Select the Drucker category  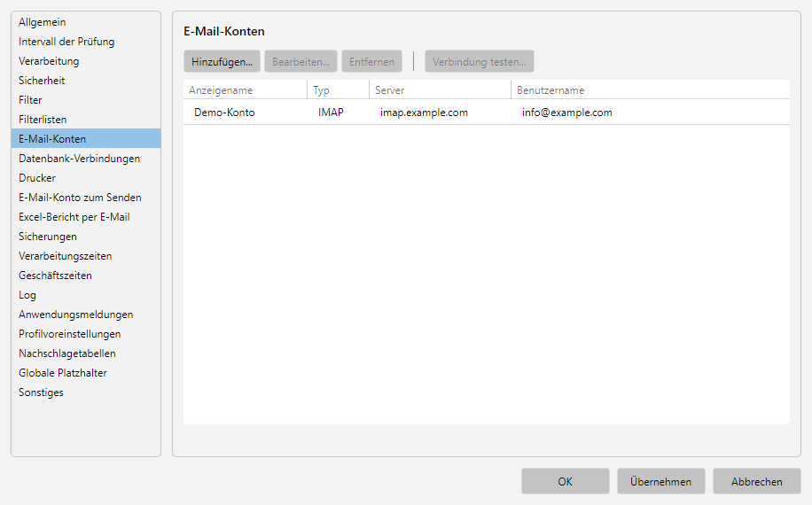86,178
